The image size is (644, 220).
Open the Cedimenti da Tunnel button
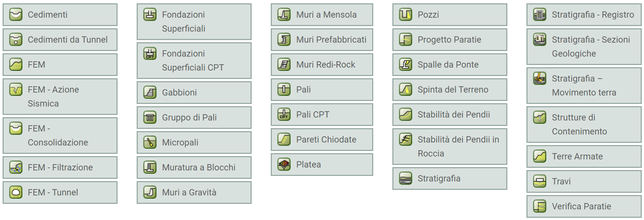tap(60, 40)
